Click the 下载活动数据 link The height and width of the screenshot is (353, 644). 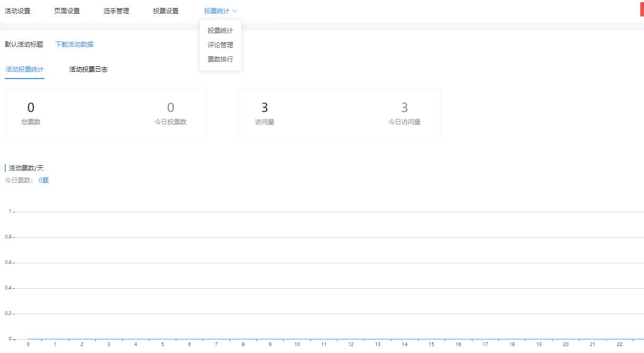click(x=74, y=44)
